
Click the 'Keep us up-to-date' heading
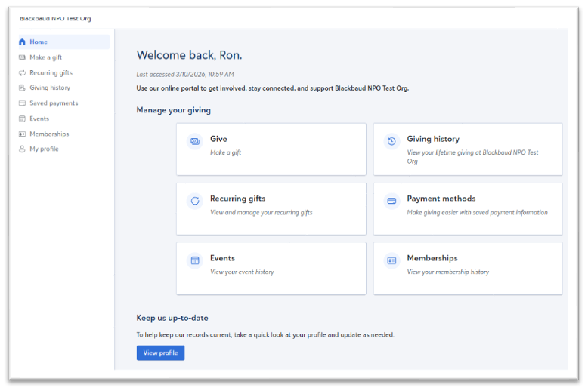click(x=172, y=318)
